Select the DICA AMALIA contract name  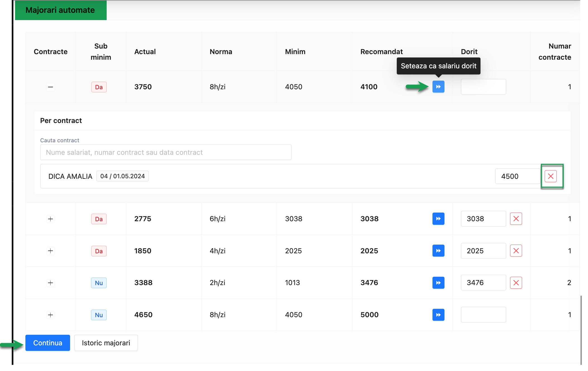point(70,176)
